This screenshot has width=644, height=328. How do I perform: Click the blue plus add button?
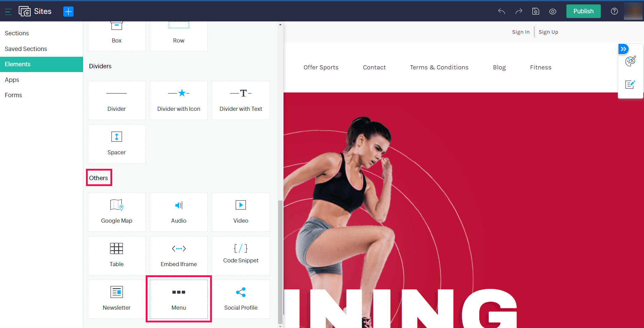tap(68, 12)
